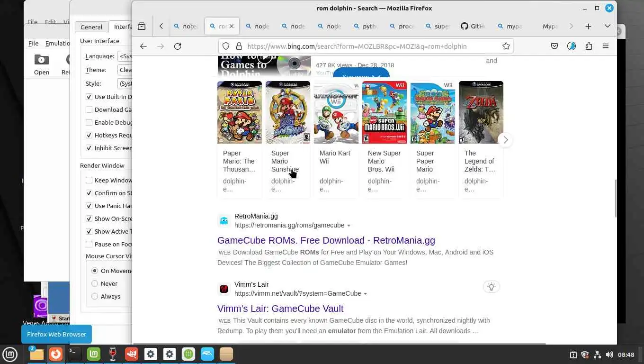
Task: Reload the Bing search page
Action: tap(178, 46)
